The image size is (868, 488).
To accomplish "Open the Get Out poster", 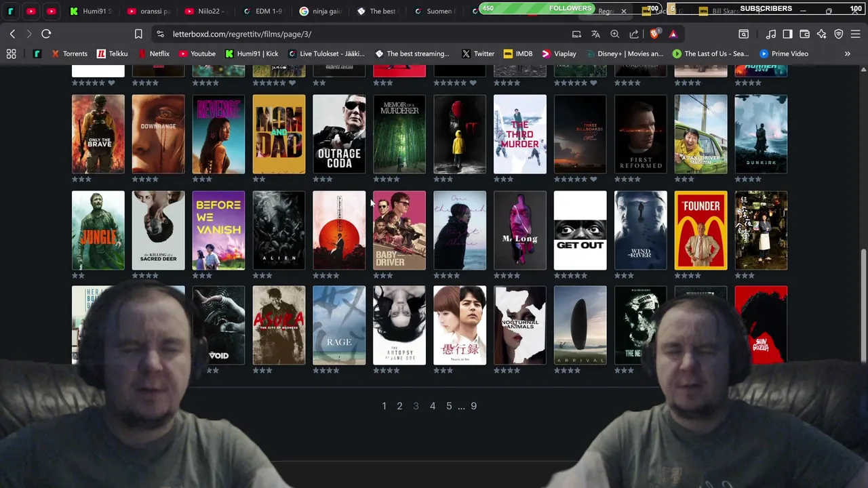I will pyautogui.click(x=580, y=230).
